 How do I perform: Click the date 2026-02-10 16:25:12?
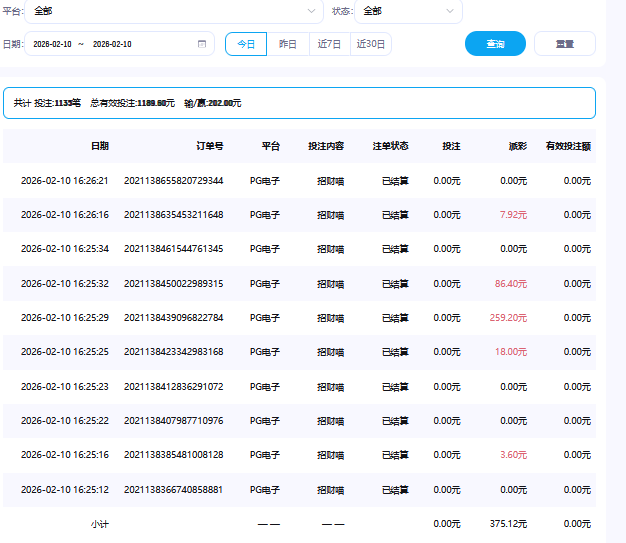(x=65, y=490)
